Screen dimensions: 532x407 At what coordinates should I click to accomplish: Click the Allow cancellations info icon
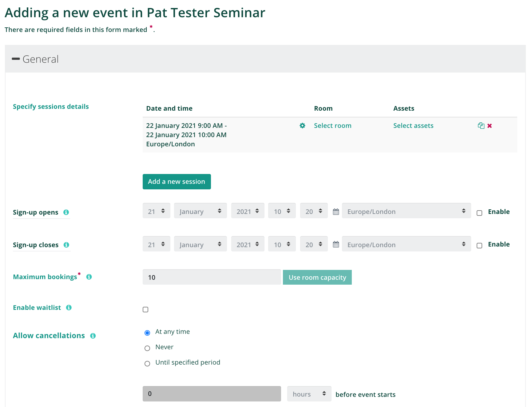93,336
